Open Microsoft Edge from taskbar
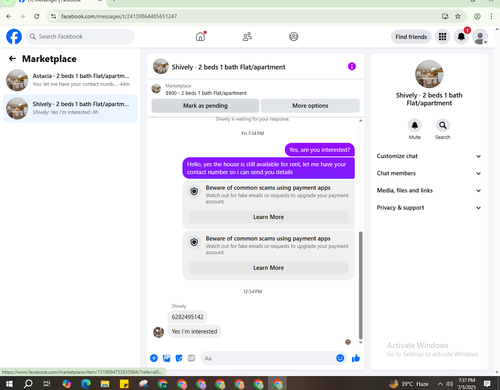Image resolution: width=500 pixels, height=390 pixels. [86, 384]
